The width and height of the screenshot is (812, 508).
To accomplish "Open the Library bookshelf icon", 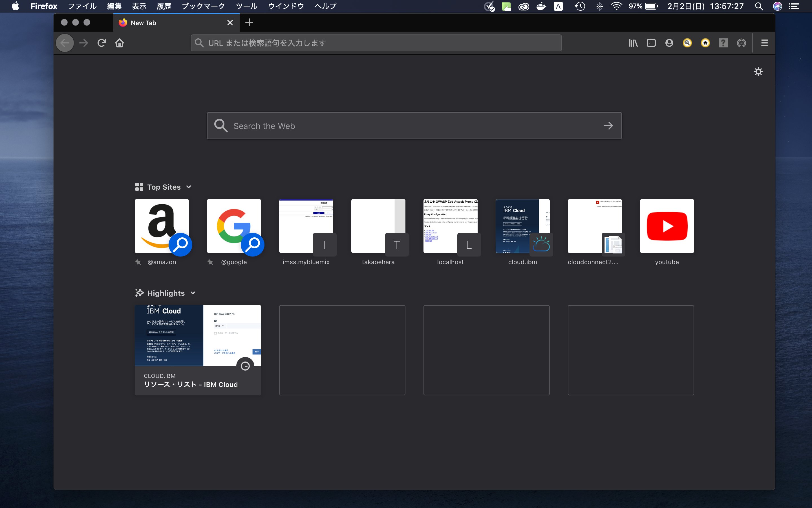I will pos(633,43).
